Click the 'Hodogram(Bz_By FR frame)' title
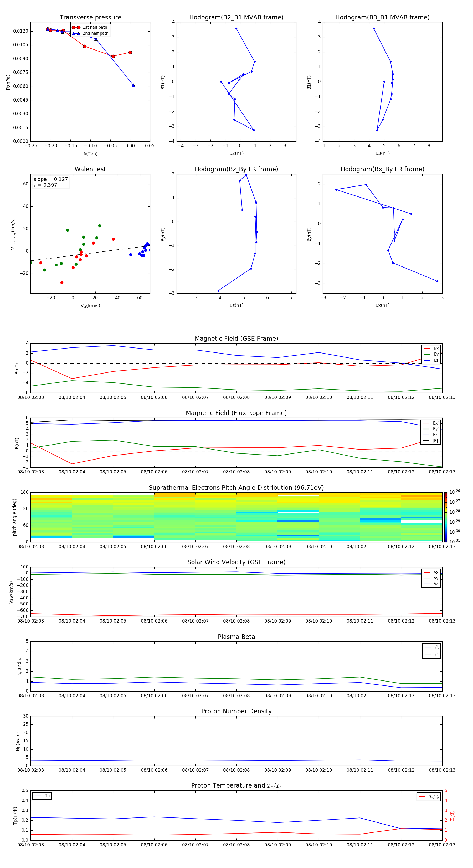Image resolution: width=473 pixels, height=868 pixels. 236,169
